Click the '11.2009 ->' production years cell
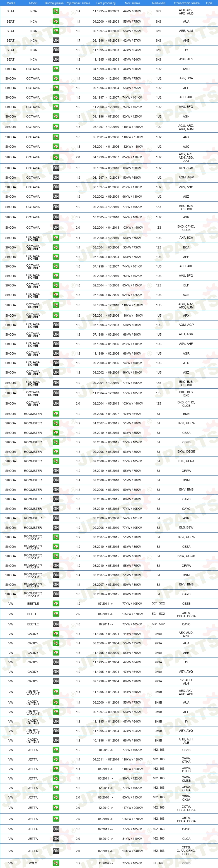Viewport: 218px width, 868px height. point(106,863)
